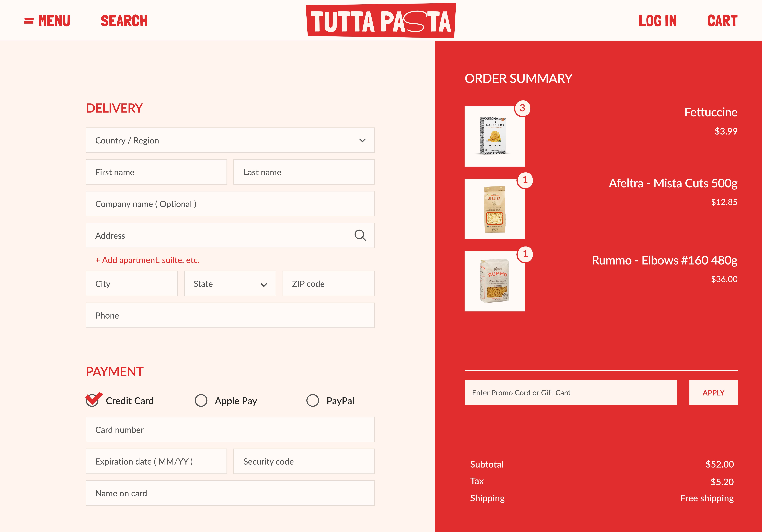762x532 pixels.
Task: Click the Fettuccine quantity badge
Action: click(x=522, y=108)
